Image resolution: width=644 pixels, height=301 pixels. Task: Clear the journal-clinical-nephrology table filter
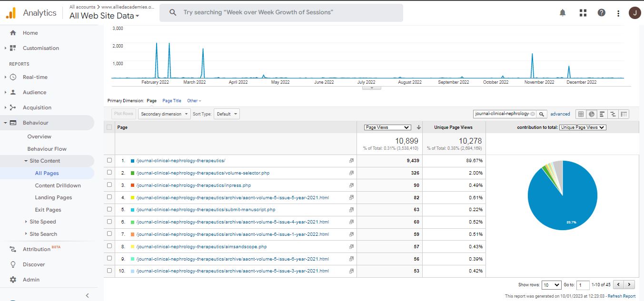click(x=532, y=114)
